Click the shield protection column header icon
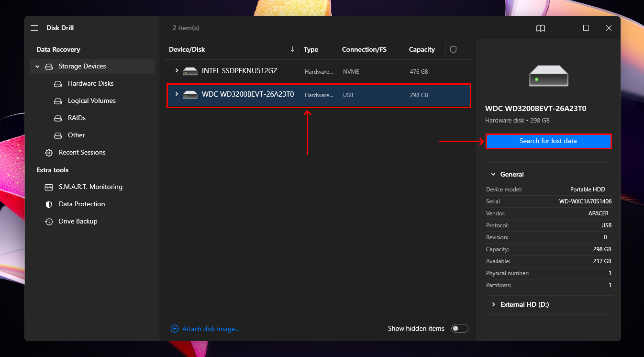 pyautogui.click(x=454, y=49)
